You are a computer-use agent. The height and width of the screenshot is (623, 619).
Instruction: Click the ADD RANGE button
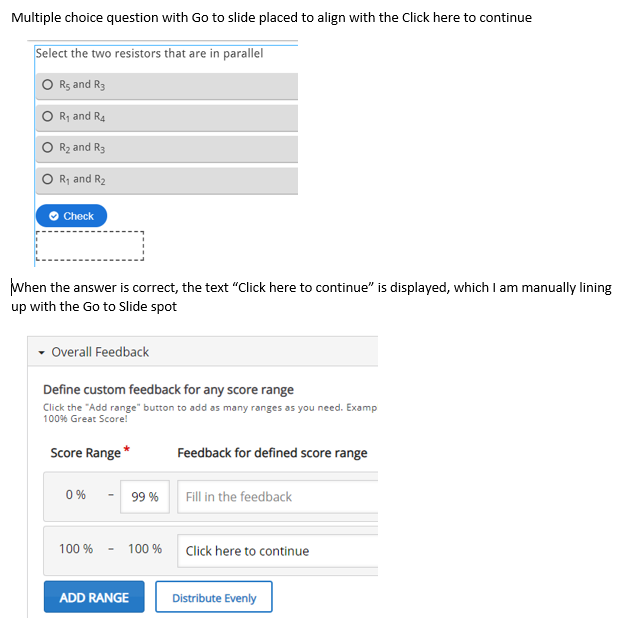94,597
